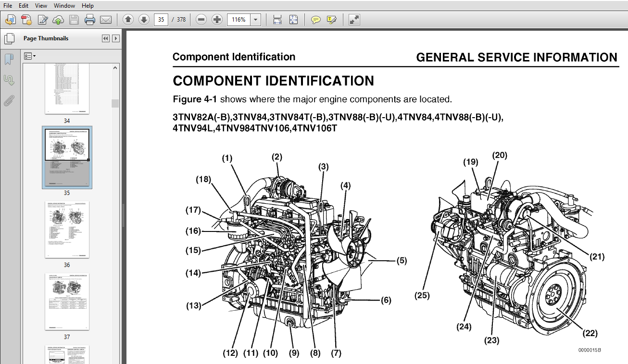Click the fit one full page icon
628x364 pixels.
pyautogui.click(x=293, y=20)
